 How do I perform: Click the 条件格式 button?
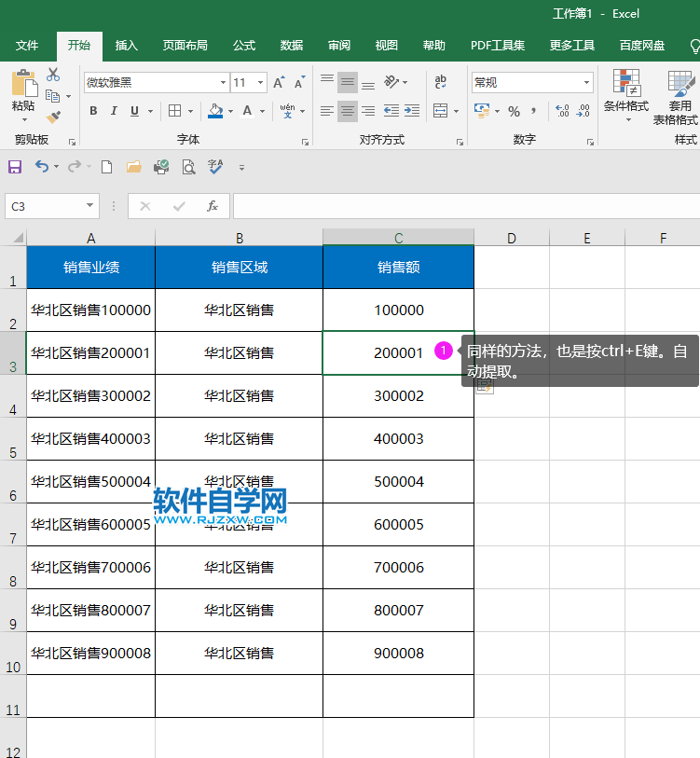click(625, 94)
